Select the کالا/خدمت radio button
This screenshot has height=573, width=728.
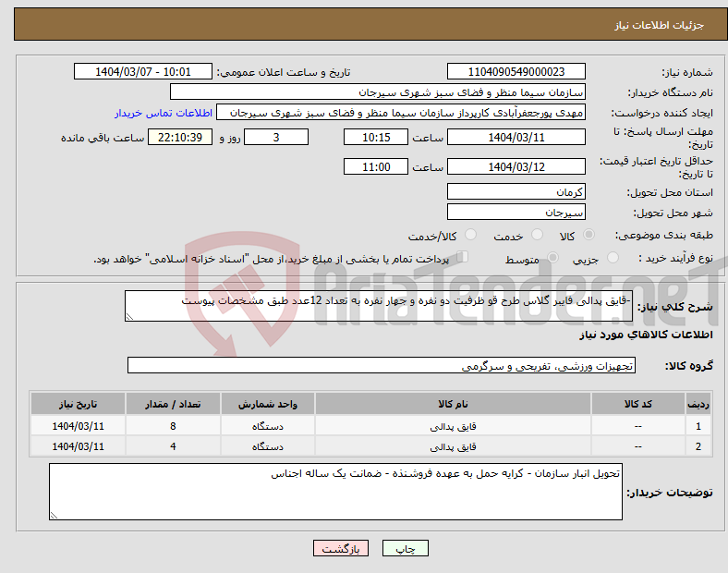coord(471,235)
